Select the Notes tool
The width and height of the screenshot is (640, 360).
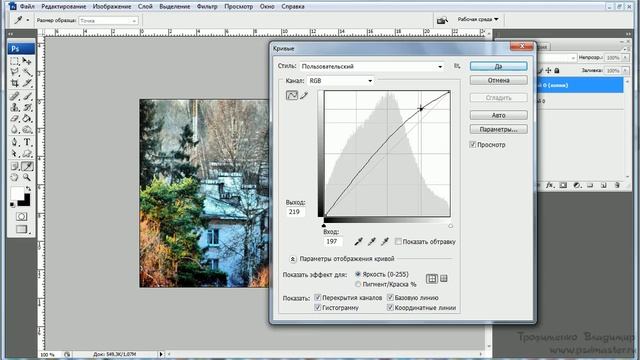click(15, 167)
